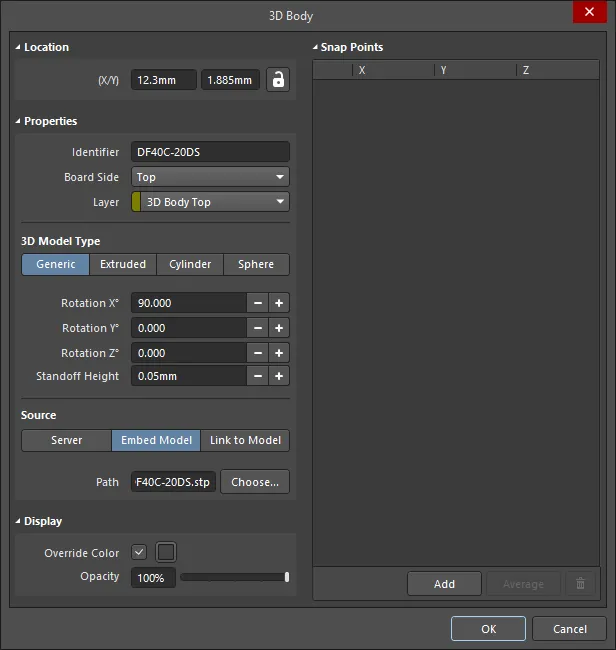Screen dimensions: 616x650
Task: Add a new snap point
Action: tap(444, 584)
